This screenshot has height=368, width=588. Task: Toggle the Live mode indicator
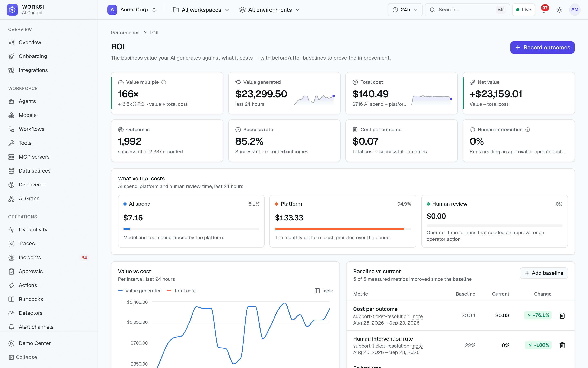[524, 10]
